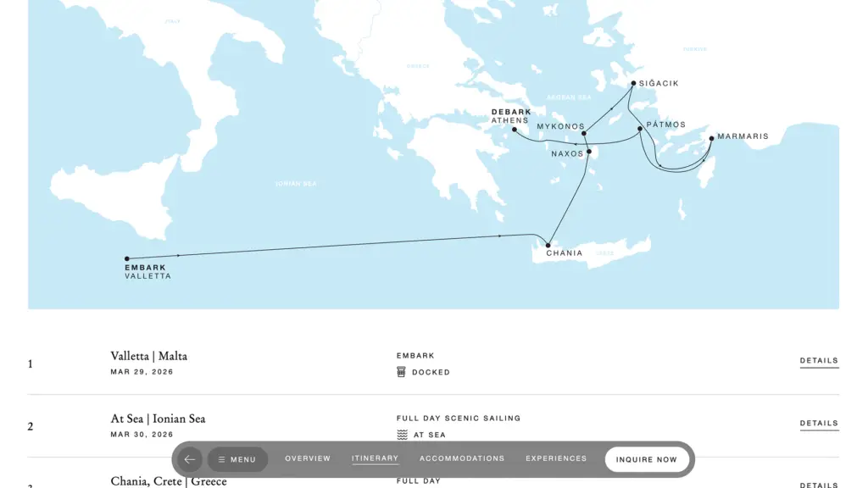This screenshot has height=488, width=868.
Task: Click the Marmaris port dot on map
Action: (712, 138)
